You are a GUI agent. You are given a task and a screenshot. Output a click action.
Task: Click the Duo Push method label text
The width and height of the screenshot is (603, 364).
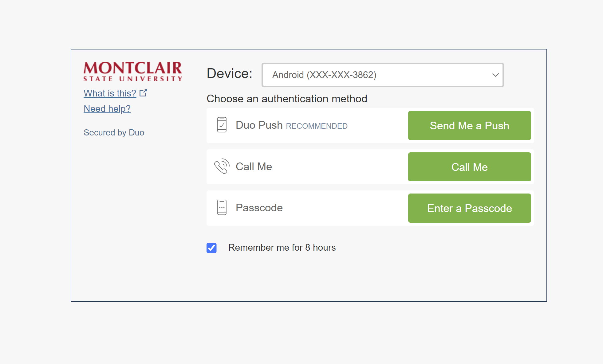pos(259,125)
